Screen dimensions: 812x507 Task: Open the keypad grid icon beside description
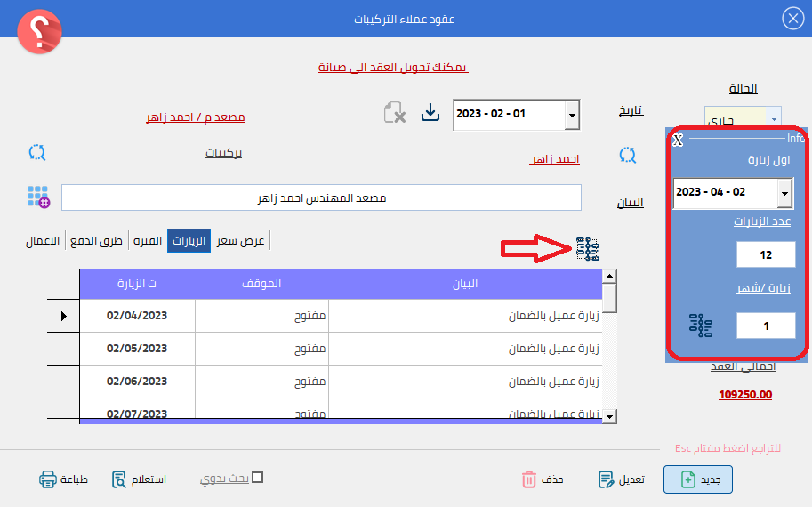[38, 197]
